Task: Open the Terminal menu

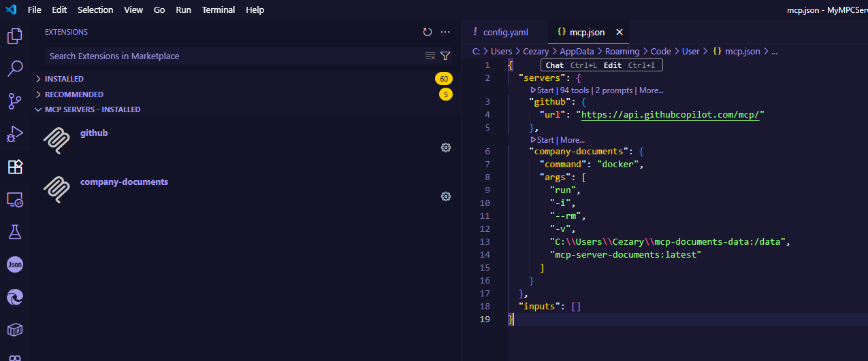Action: pos(219,10)
